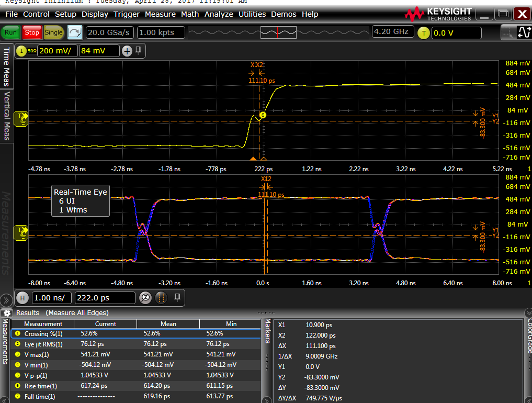Toggle channel 1 yellow button
Image resolution: width=532 pixels, height=403 pixels.
pyautogui.click(x=21, y=51)
